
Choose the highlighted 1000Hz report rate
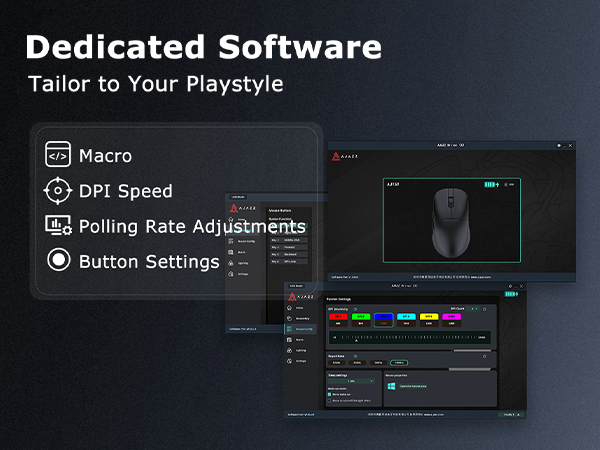[399, 362]
